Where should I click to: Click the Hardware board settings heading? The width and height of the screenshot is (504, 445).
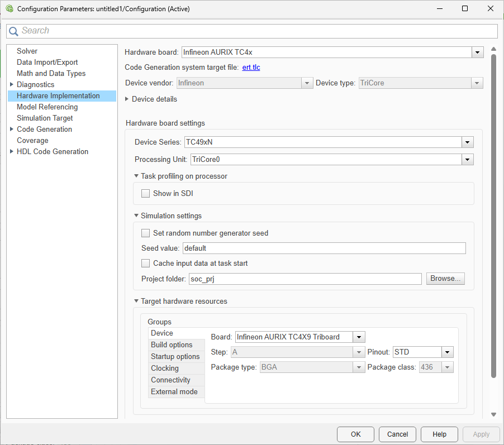[165, 123]
